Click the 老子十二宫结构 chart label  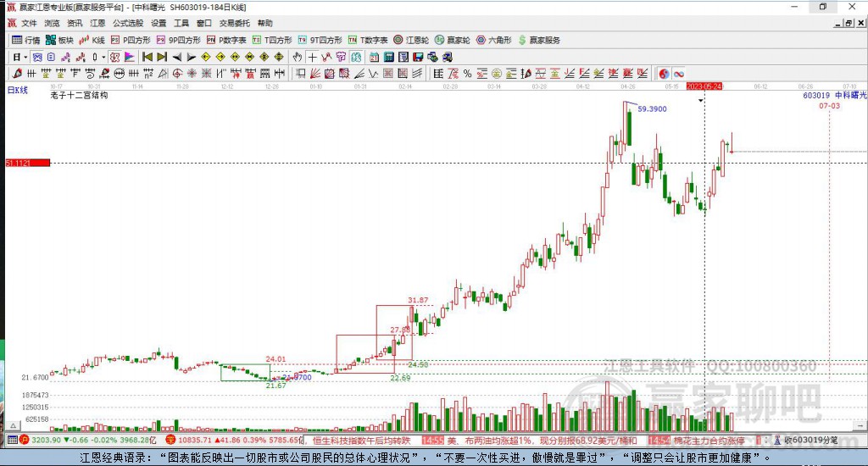click(x=79, y=95)
